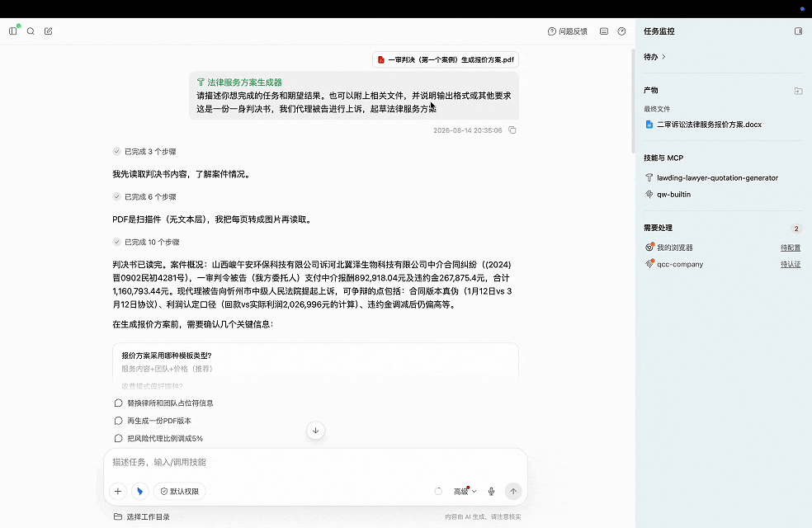Expand the 待办 section chevron
The image size is (812, 528).
tap(664, 57)
